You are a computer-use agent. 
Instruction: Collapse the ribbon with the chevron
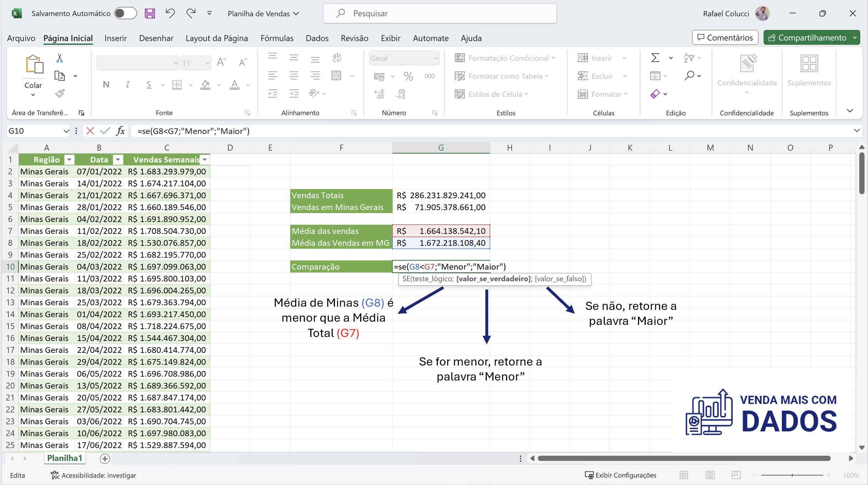click(x=850, y=111)
